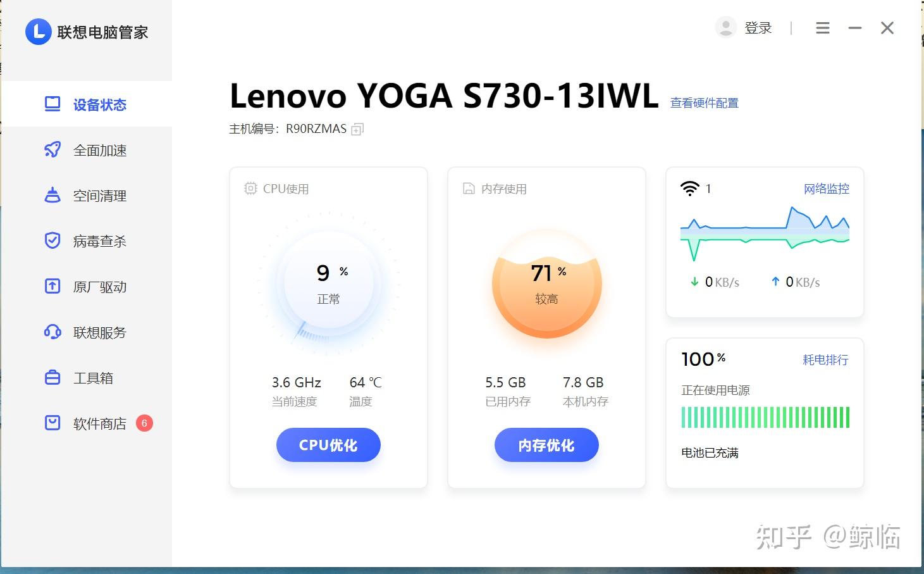
Task: Click the rocket icon for 全面加速
Action: [52, 150]
